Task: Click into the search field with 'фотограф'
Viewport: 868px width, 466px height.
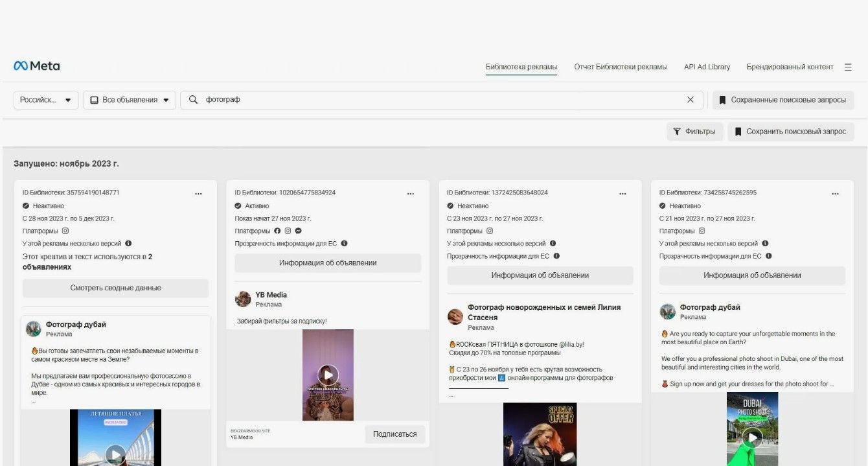Action: click(442, 100)
